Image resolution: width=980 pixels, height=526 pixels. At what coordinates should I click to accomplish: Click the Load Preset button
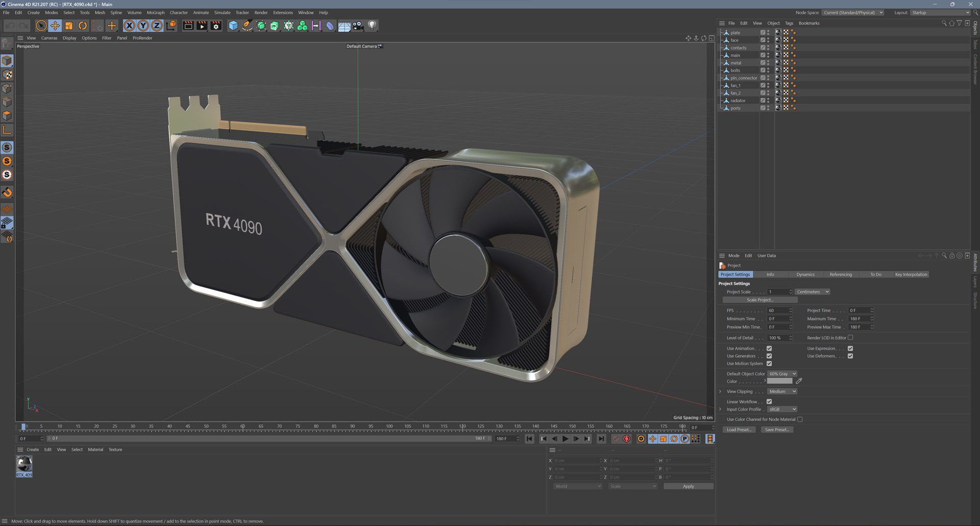[739, 430]
